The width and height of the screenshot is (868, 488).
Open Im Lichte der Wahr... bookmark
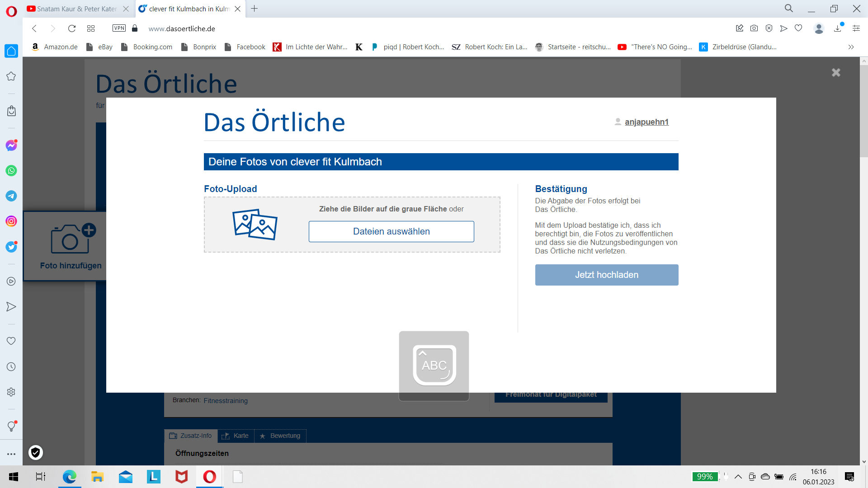tap(311, 47)
